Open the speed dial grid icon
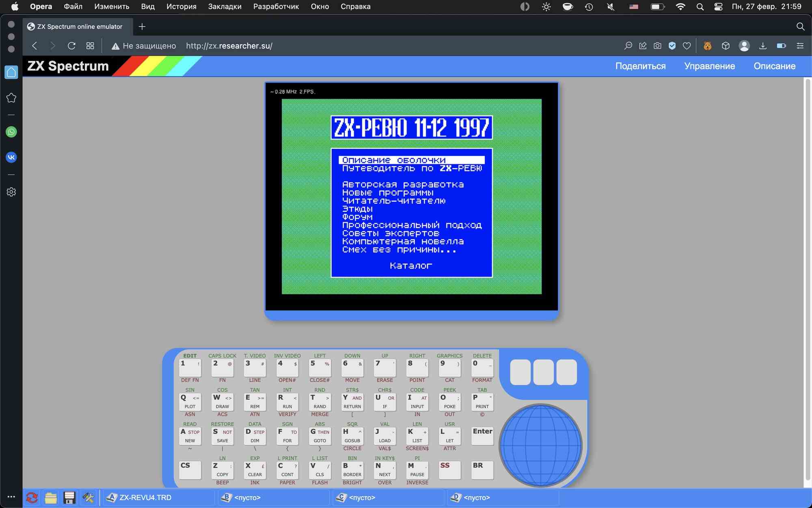Screen dimensions: 812x508 (90, 46)
